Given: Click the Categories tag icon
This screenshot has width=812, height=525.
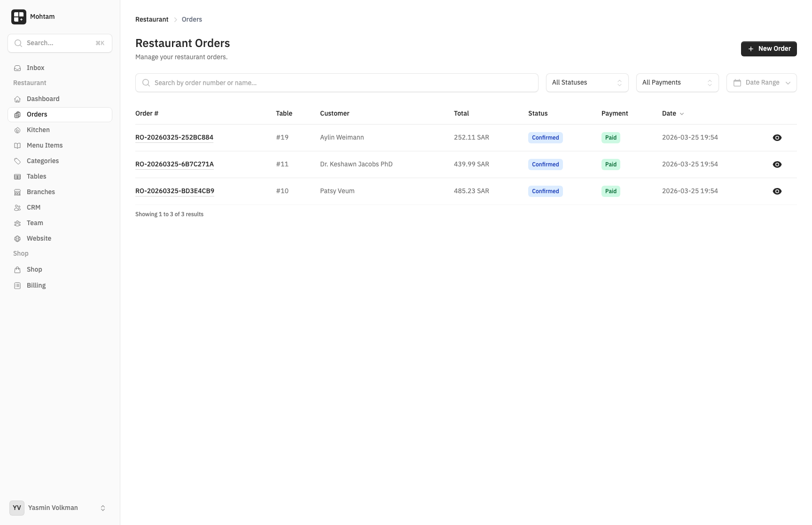Looking at the screenshot, I should [x=17, y=161].
